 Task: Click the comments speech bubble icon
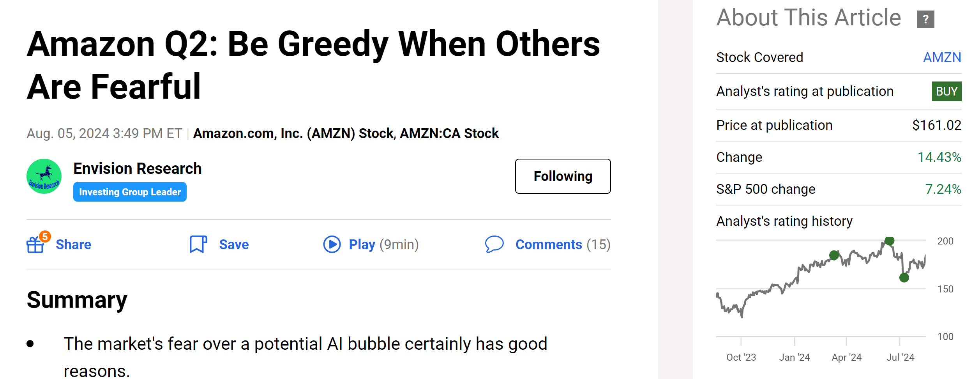click(494, 244)
